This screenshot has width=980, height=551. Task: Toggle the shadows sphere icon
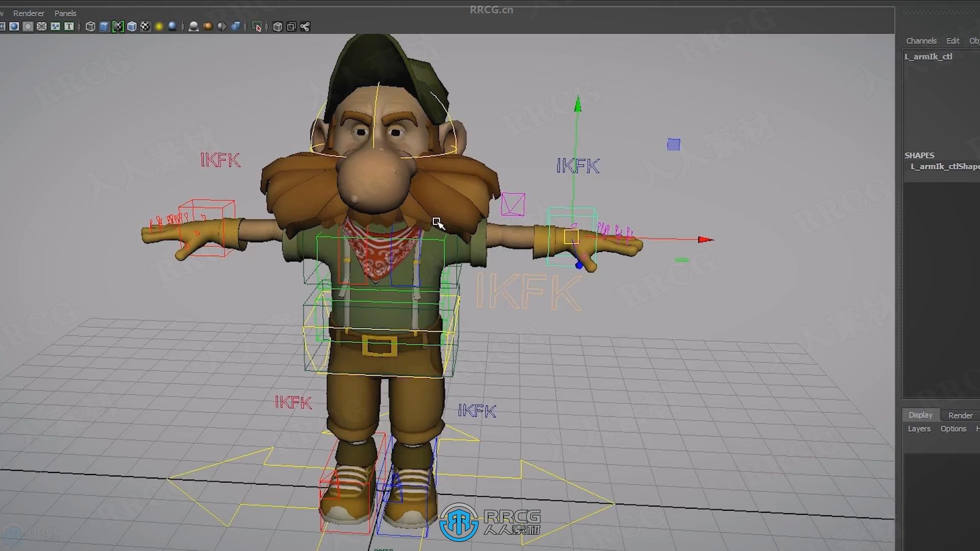173,27
